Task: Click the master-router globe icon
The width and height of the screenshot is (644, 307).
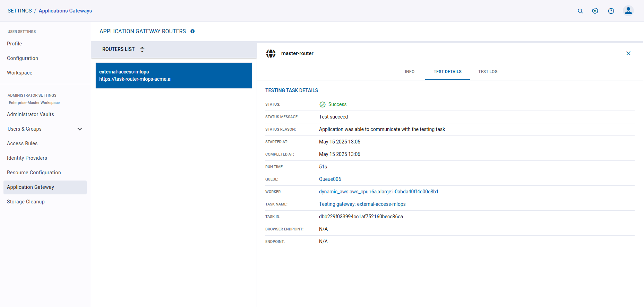Action: coord(271,53)
